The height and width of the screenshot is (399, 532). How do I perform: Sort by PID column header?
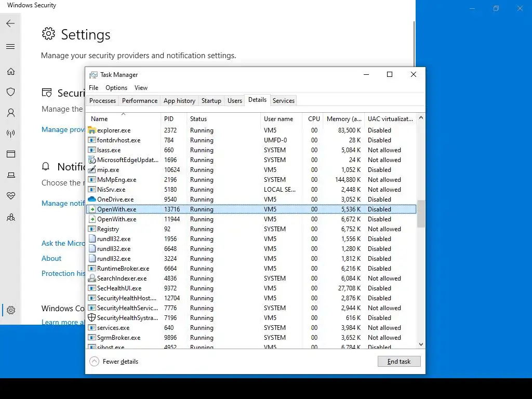tap(174, 119)
